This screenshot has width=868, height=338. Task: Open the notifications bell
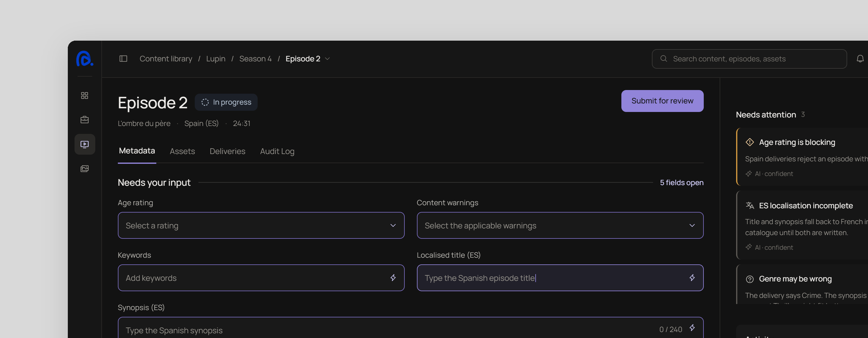(x=860, y=59)
